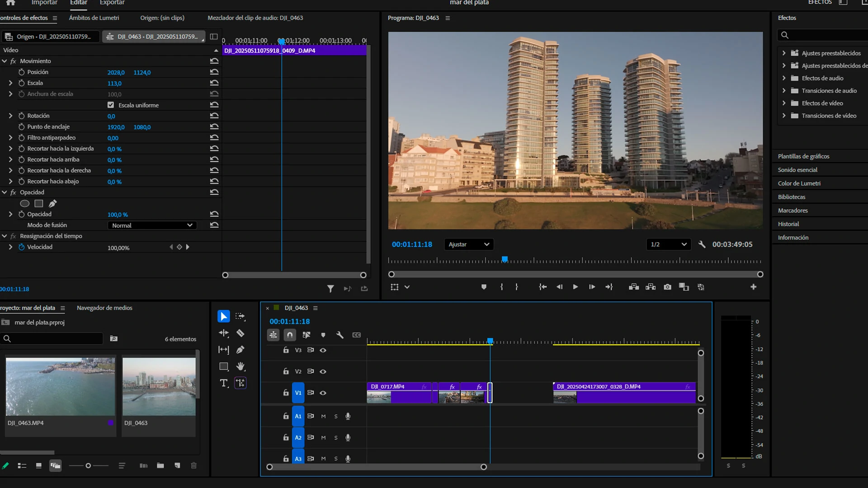Click thumbnail size slider in project panel
This screenshot has height=488, width=868.
click(88, 465)
